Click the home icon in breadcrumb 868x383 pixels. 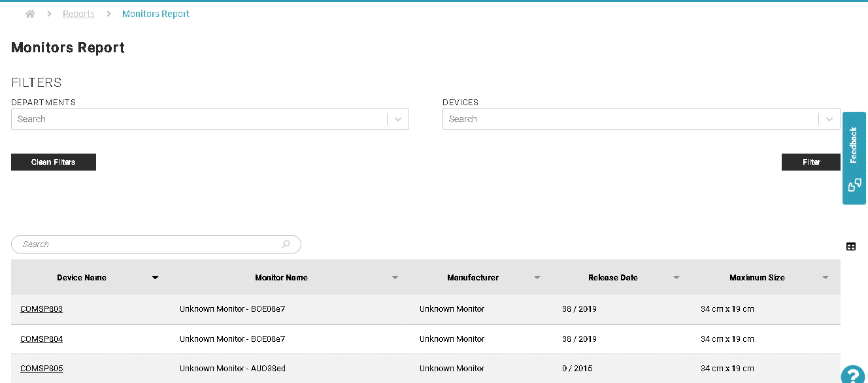tap(30, 14)
